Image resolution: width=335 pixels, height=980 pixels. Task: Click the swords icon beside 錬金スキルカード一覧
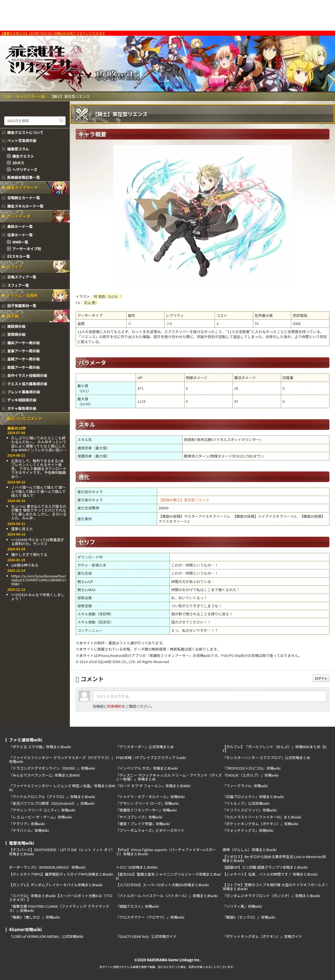(x=3, y=206)
